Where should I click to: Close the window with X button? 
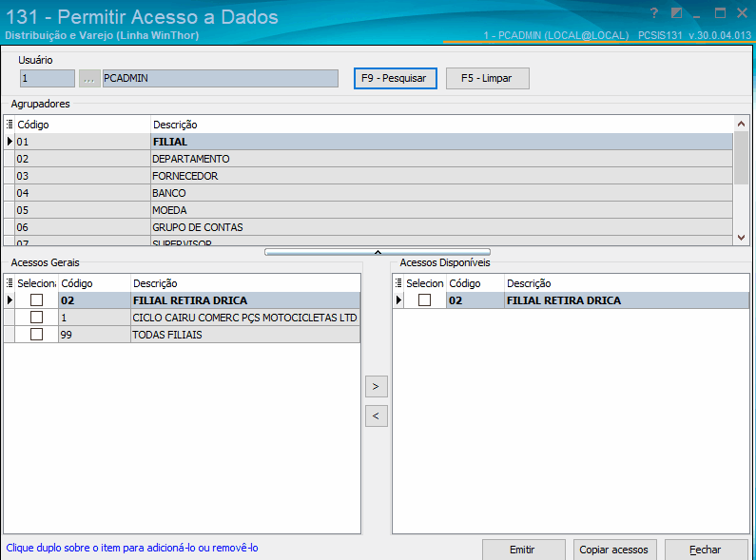743,13
